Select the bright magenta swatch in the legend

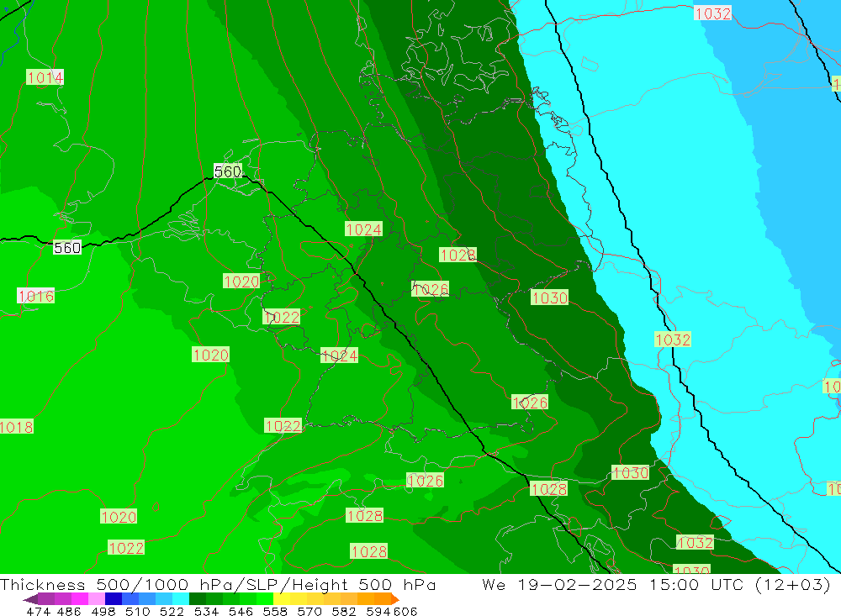tap(80, 599)
